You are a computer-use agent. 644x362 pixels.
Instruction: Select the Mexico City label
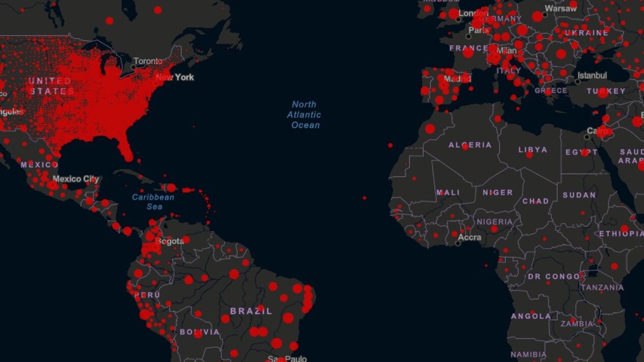pos(76,179)
